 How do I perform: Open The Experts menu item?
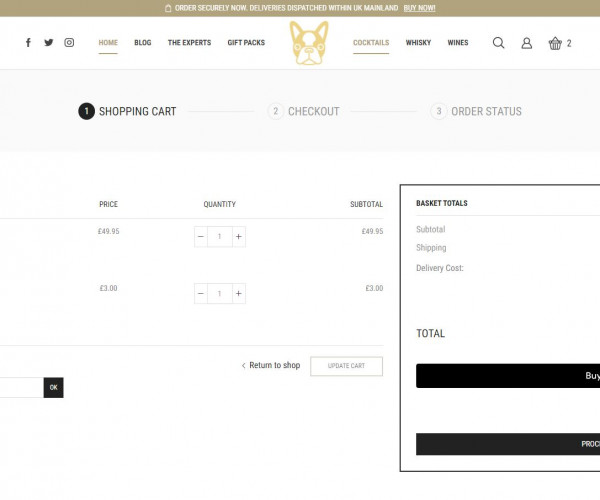(187, 43)
